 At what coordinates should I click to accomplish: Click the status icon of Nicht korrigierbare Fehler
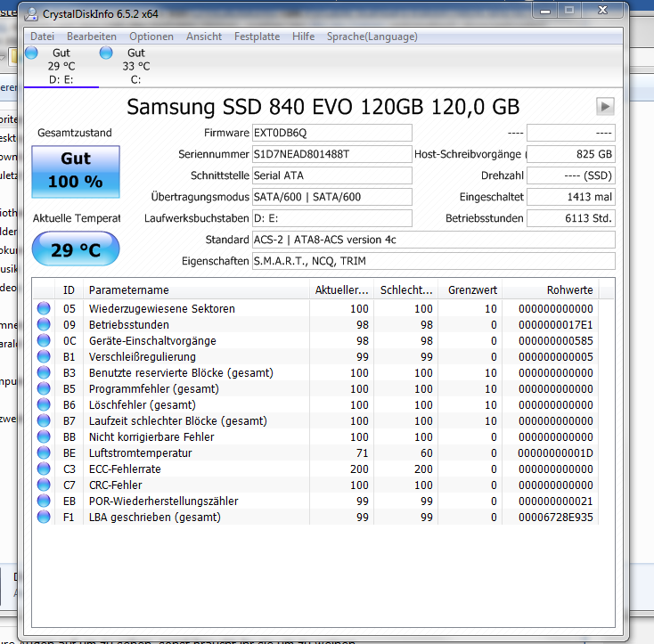(44, 436)
